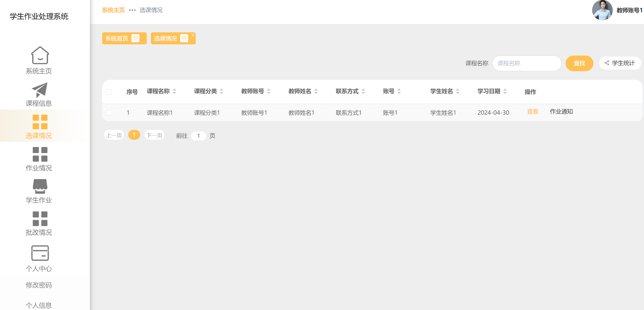The height and width of the screenshot is (310, 644).
Task: Close the 选课情况 tab
Action: click(193, 35)
